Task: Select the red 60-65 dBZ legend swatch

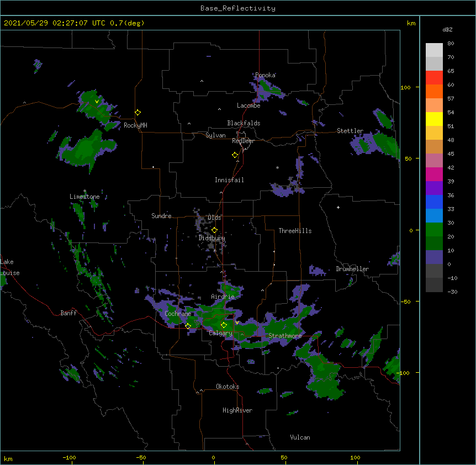Action: (x=434, y=78)
